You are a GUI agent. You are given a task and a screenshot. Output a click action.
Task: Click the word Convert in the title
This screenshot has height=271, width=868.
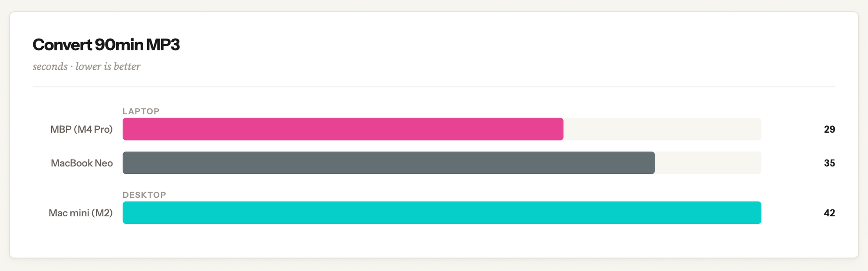pos(62,45)
